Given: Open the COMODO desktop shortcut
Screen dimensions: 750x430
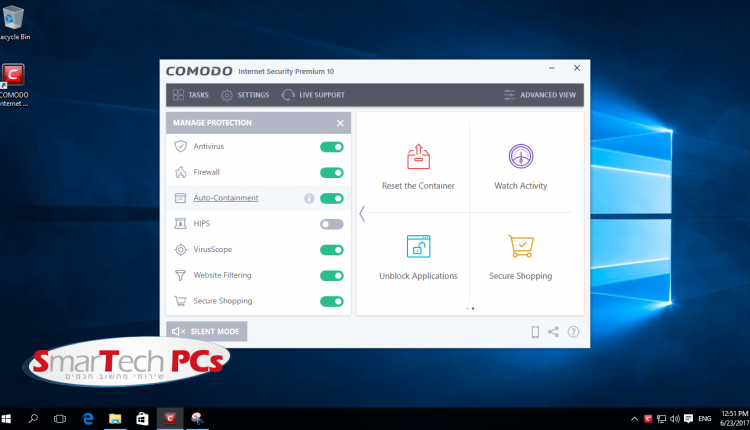Looking at the screenshot, I should (14, 86).
